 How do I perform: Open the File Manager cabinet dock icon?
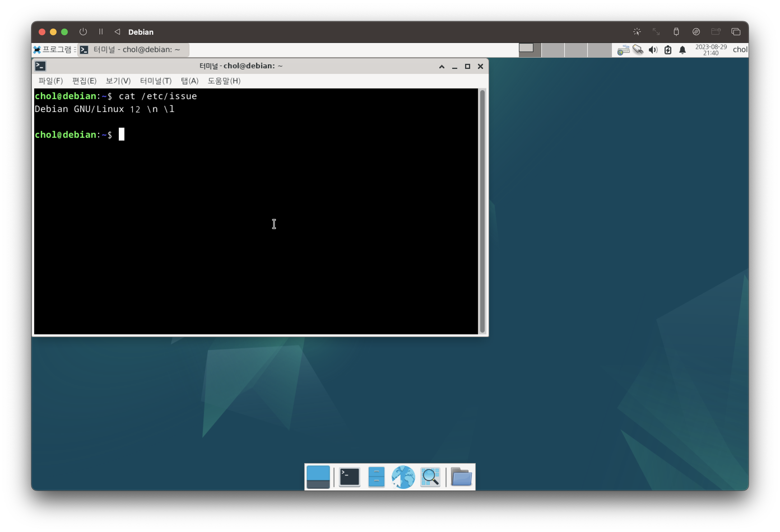tap(376, 477)
